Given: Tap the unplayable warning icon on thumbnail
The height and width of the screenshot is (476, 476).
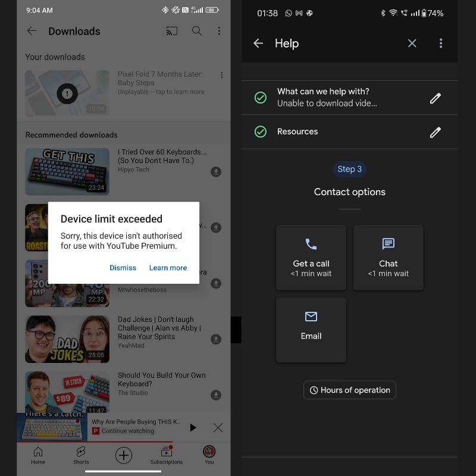Looking at the screenshot, I should 67,93.
